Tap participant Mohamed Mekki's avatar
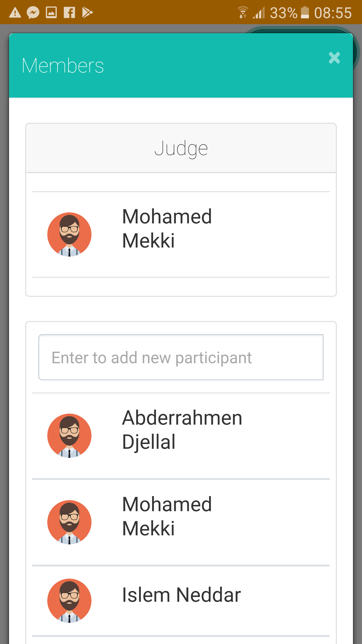This screenshot has width=362, height=644. (x=69, y=522)
